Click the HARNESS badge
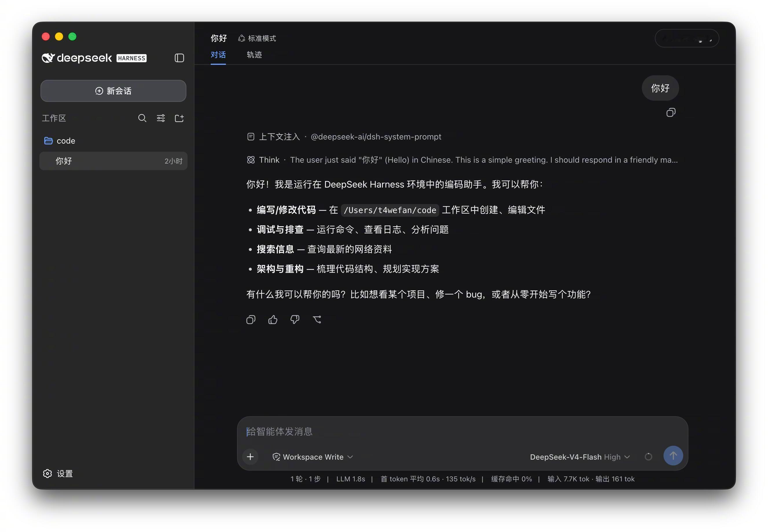The width and height of the screenshot is (768, 532). click(x=132, y=58)
